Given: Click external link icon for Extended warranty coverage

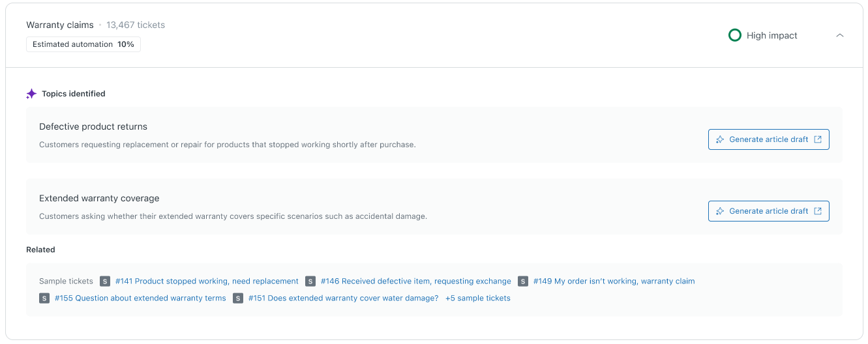Looking at the screenshot, I should point(818,211).
